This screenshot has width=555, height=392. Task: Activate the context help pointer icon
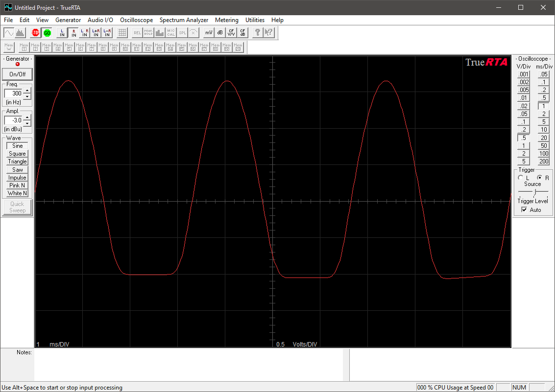coord(269,33)
